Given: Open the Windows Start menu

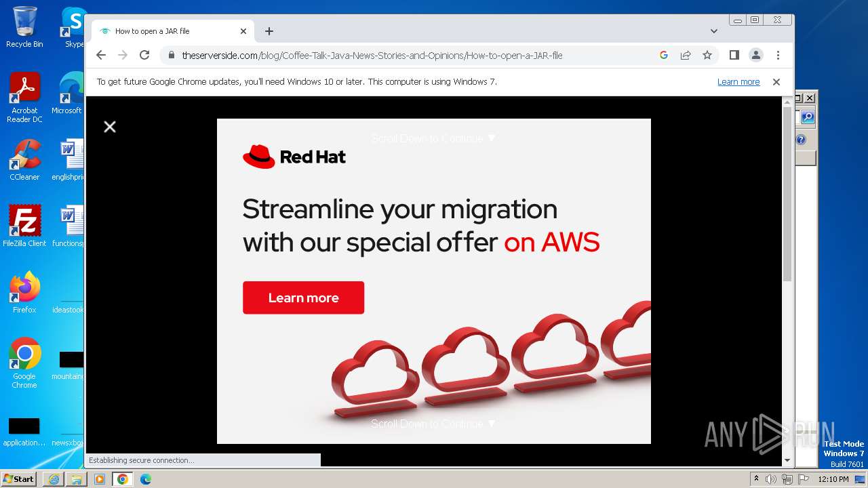Looking at the screenshot, I should 19,479.
